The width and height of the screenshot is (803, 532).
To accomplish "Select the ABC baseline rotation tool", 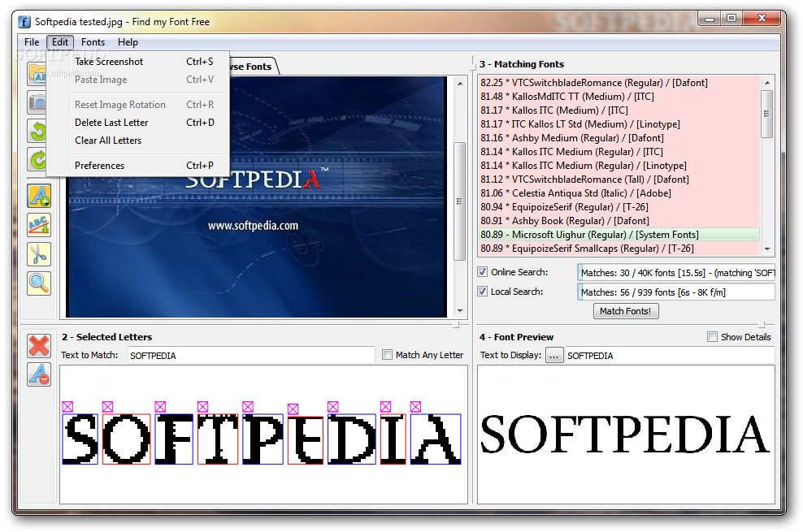I will pyautogui.click(x=39, y=224).
